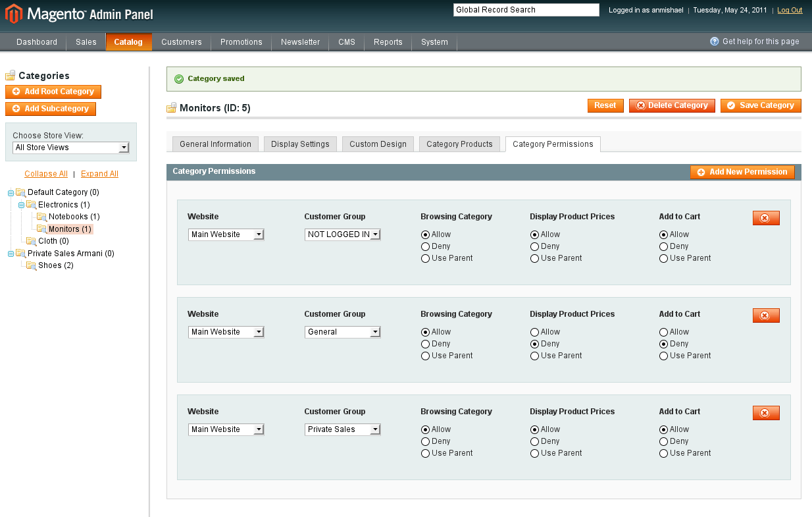Open Website dropdown in General group row
812x517 pixels.
[226, 332]
